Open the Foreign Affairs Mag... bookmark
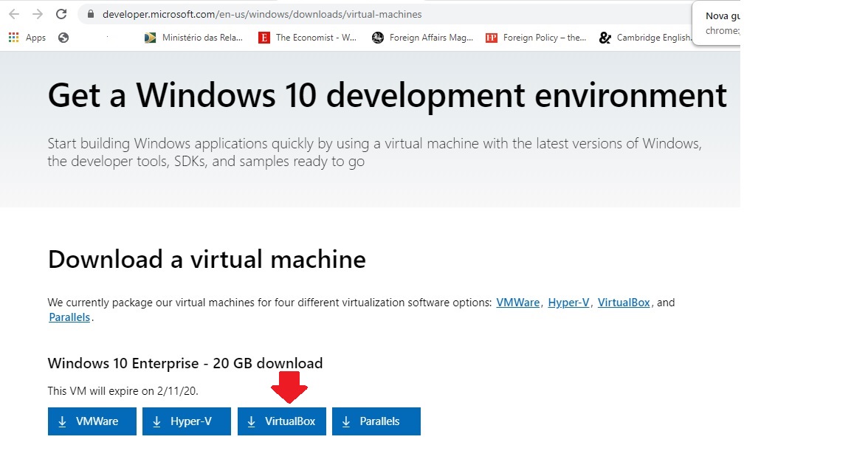 point(422,38)
